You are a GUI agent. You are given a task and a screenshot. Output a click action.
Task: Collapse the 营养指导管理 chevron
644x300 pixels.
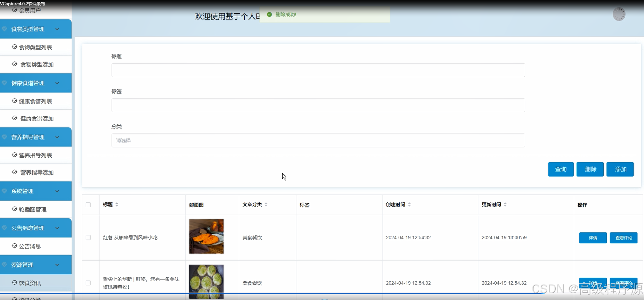[57, 137]
